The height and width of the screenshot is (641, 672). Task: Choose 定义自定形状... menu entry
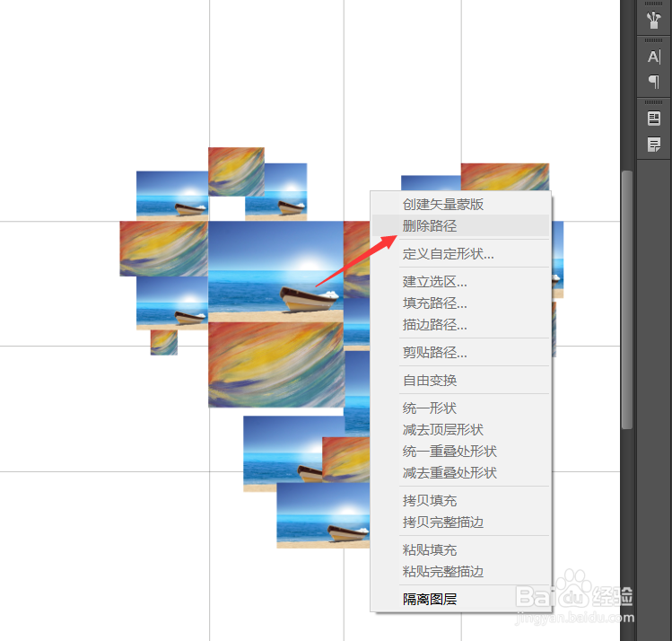coord(461,254)
